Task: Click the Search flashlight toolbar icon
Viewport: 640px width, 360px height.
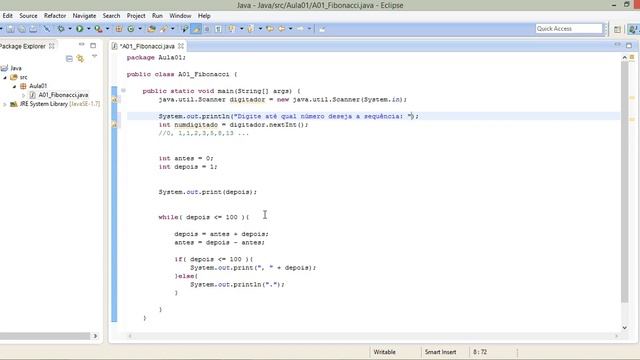Action: click(164, 29)
